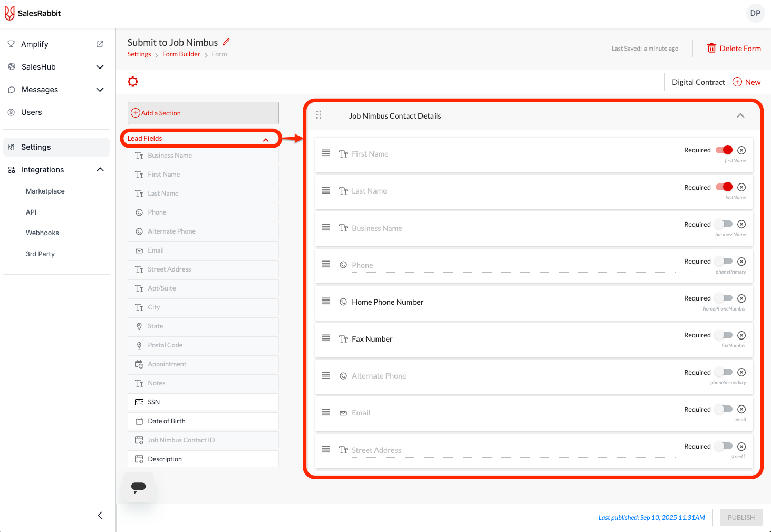Turn on Required for Home Phone Number
Viewport: 771px width, 532px height.
point(724,298)
